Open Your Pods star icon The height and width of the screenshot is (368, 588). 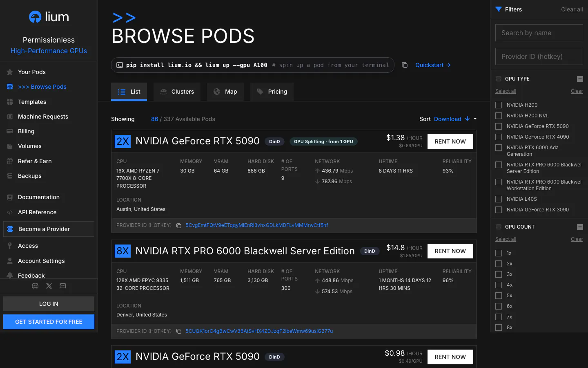pyautogui.click(x=10, y=72)
